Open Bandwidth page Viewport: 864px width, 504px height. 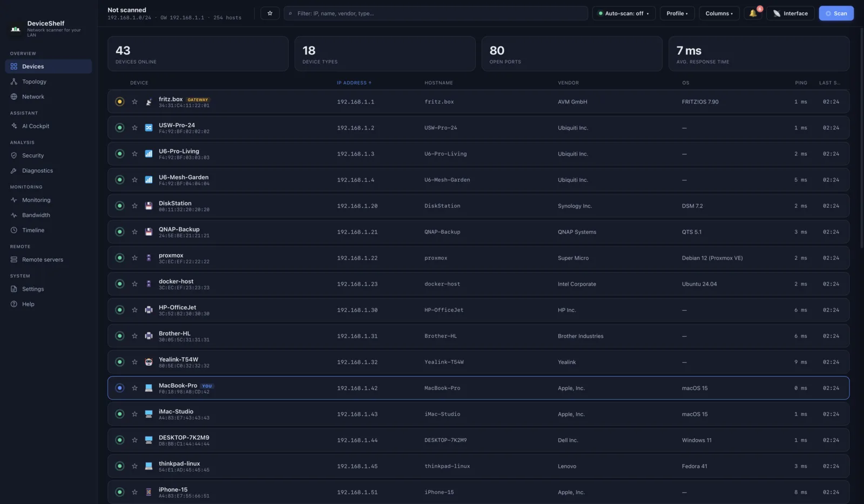coord(49,215)
